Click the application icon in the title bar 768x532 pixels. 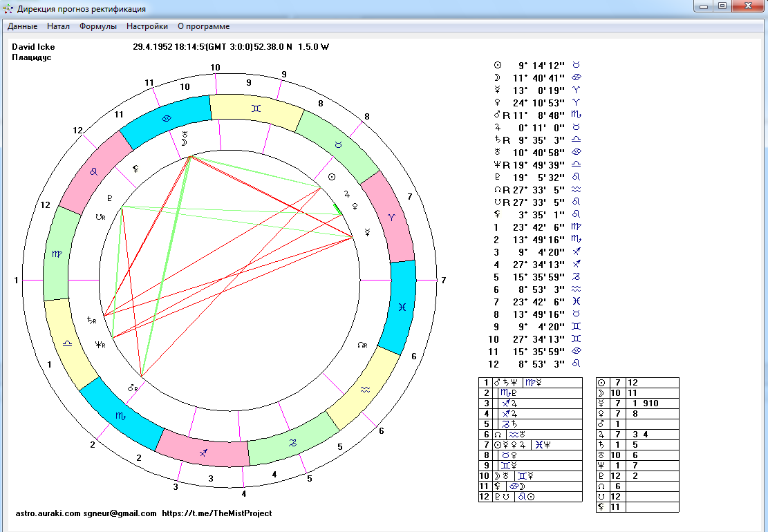(8, 8)
